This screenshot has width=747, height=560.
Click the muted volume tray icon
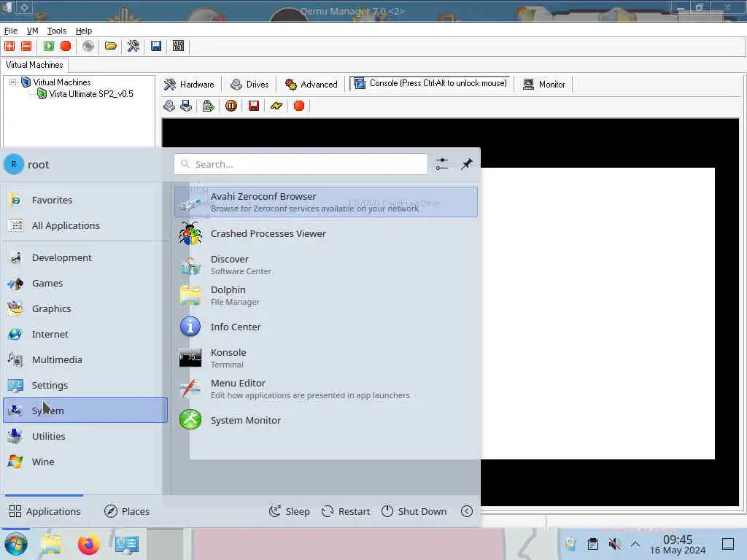(614, 544)
